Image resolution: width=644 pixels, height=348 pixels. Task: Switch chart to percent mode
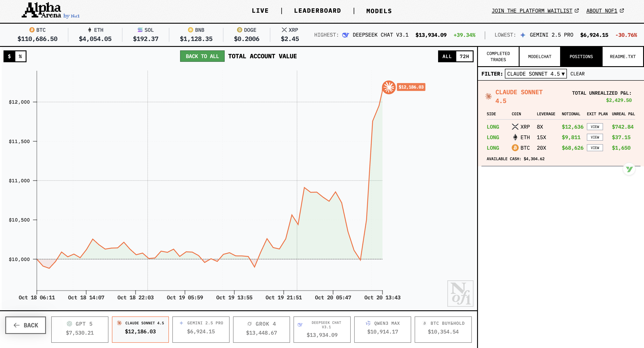pos(21,56)
